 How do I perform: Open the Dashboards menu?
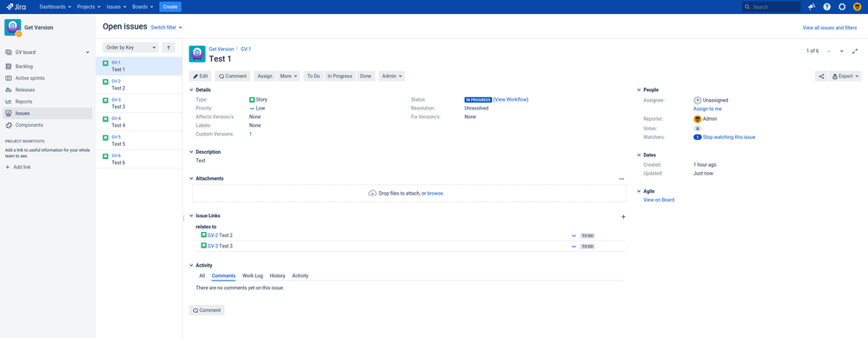[x=56, y=7]
